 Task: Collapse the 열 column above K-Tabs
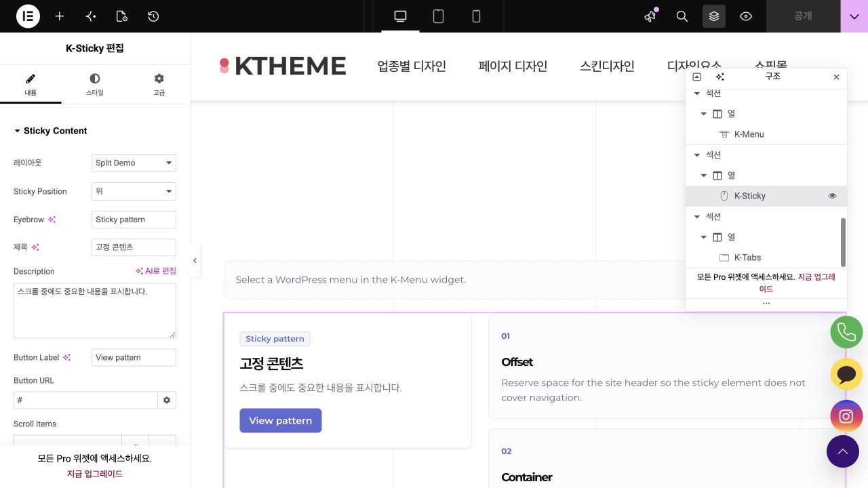(x=704, y=237)
